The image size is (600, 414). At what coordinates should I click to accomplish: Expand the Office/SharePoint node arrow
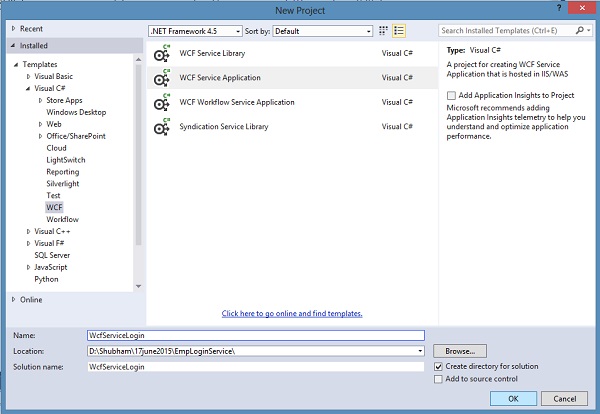40,136
